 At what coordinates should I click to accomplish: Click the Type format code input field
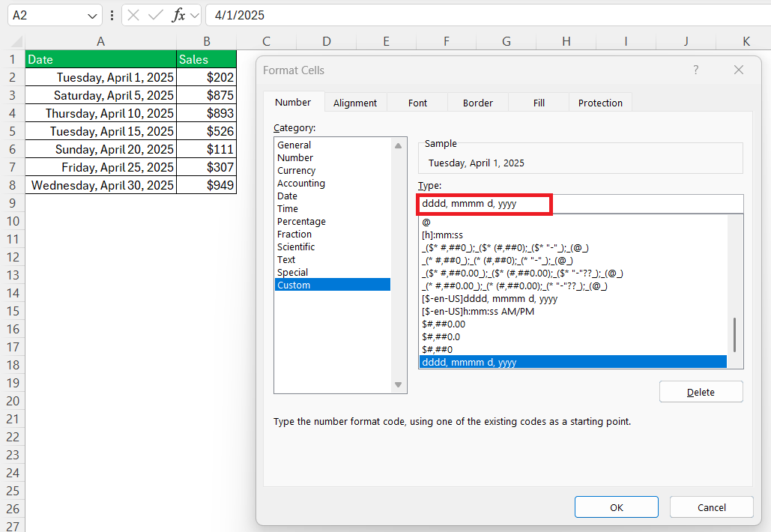[x=581, y=204]
